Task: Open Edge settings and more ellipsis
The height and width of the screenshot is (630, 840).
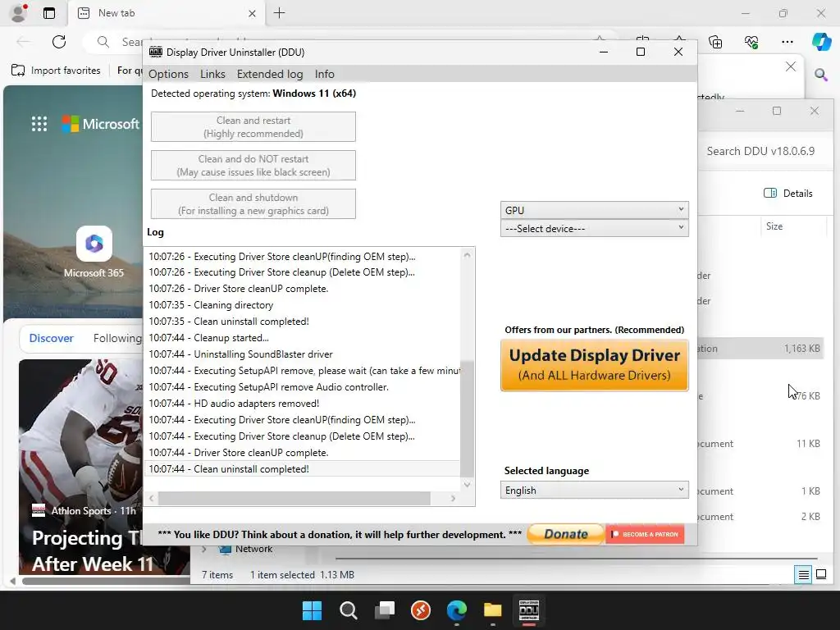Action: (787, 42)
